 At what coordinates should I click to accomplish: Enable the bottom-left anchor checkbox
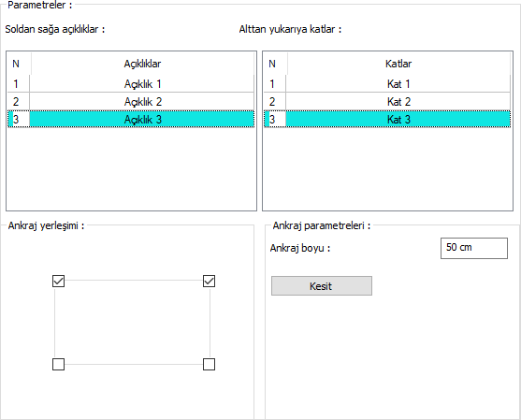tap(59, 364)
